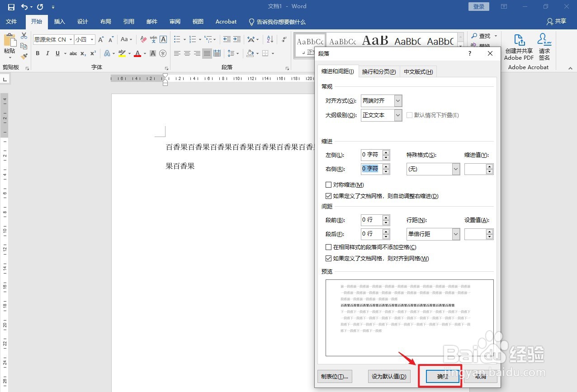Open the phonetic guide (wén) tool
The image size is (577, 392).
153,39
